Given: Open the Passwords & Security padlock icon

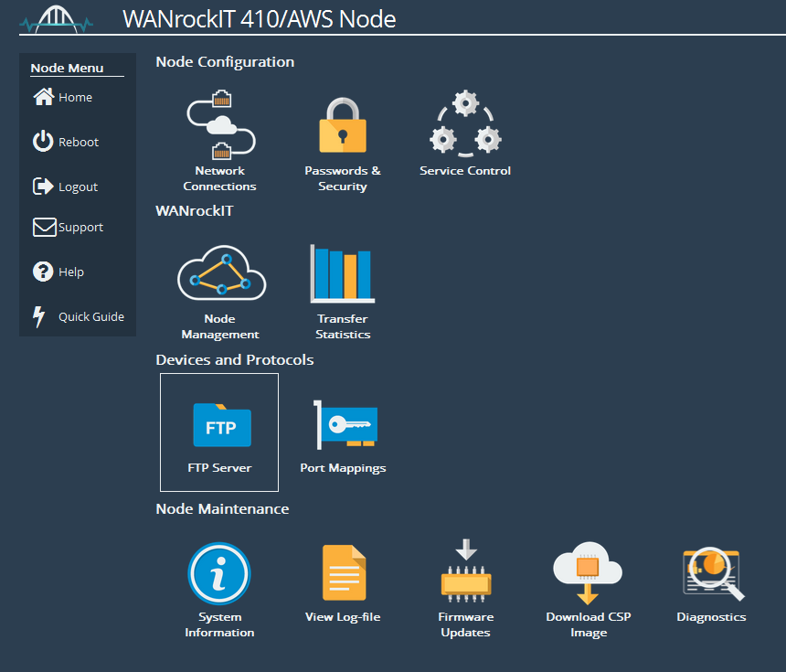Looking at the screenshot, I should (343, 125).
